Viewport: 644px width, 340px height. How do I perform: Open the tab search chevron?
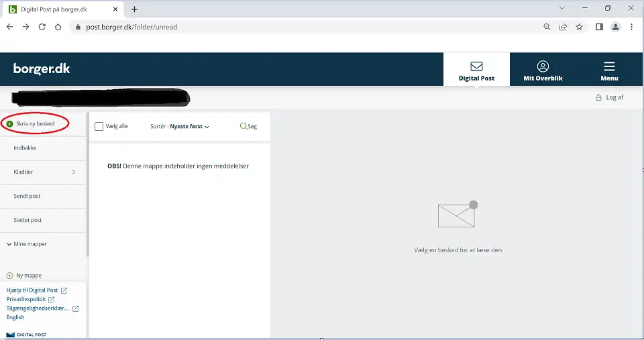tap(562, 8)
